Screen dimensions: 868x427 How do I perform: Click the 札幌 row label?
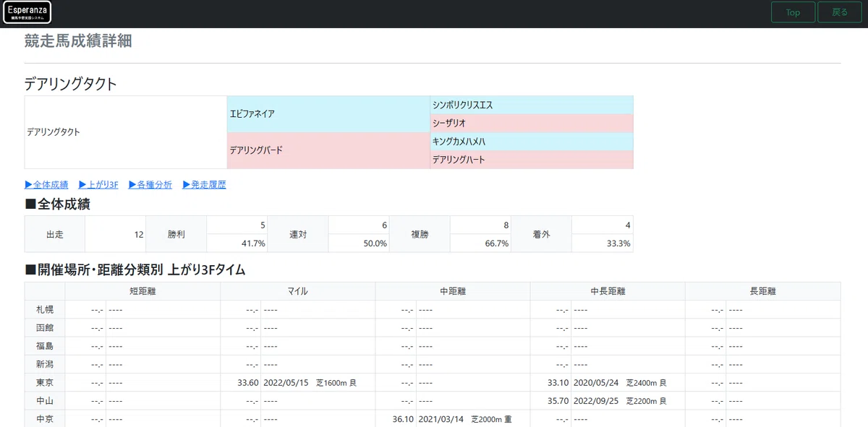45,309
